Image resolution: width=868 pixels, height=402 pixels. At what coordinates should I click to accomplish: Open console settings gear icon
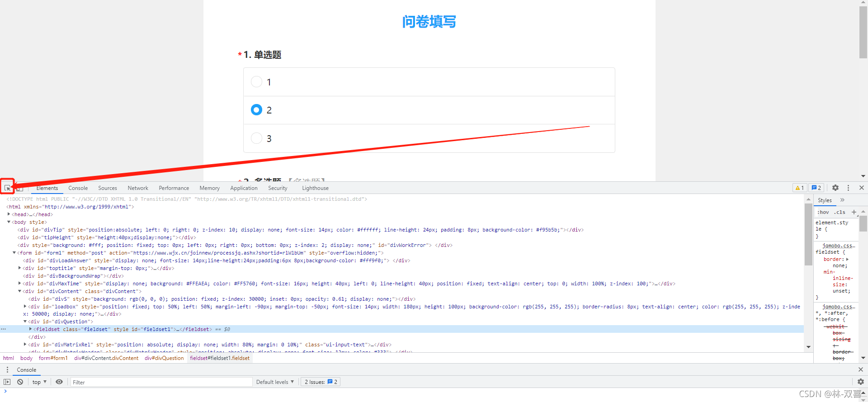coord(861,382)
